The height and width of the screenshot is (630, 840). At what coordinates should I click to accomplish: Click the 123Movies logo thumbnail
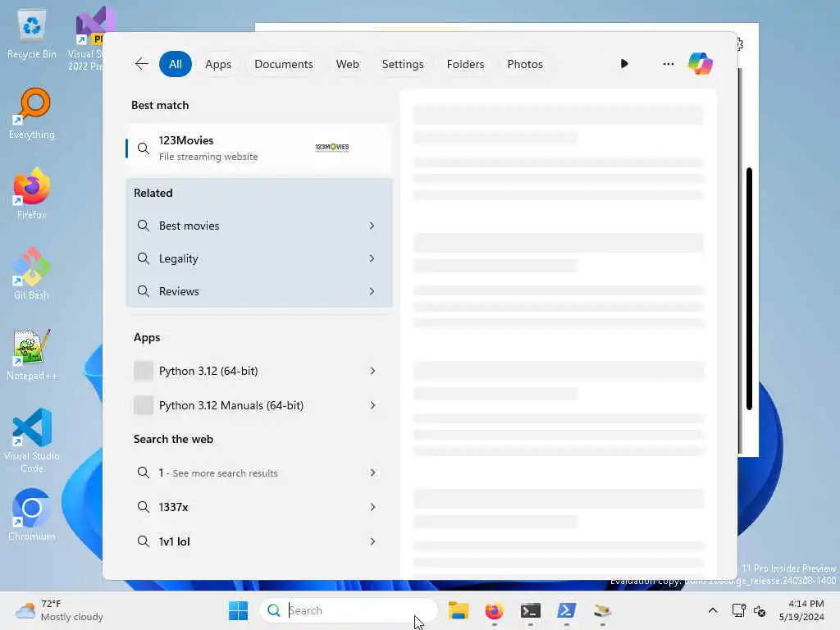(x=332, y=148)
